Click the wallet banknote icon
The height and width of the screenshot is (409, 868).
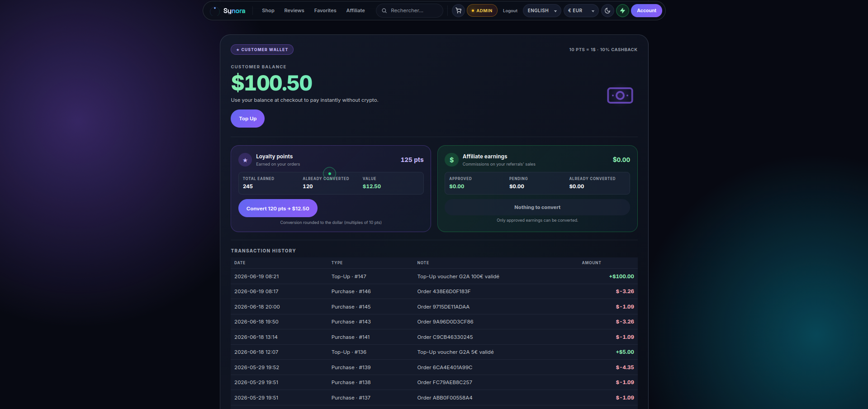coord(620,95)
